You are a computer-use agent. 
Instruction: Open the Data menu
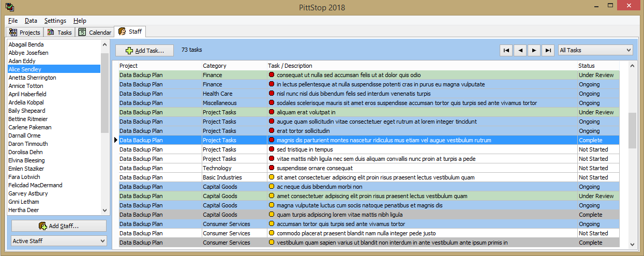[31, 21]
